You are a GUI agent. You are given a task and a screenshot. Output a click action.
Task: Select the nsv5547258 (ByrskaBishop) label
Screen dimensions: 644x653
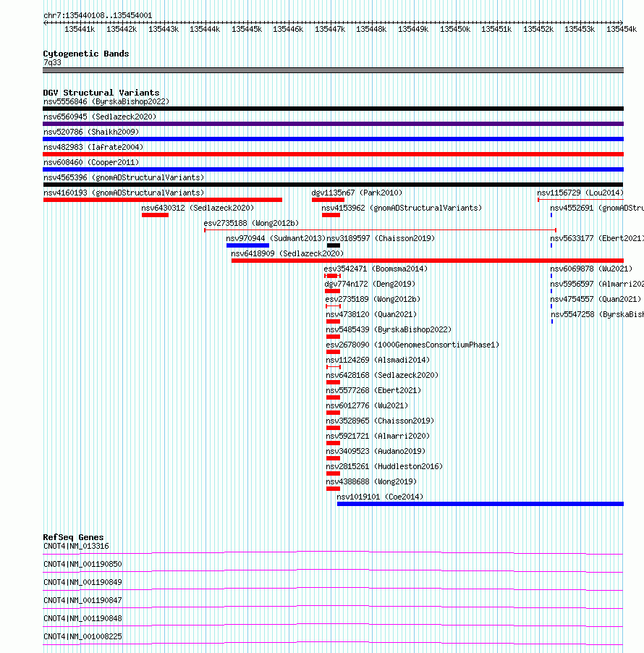click(598, 314)
